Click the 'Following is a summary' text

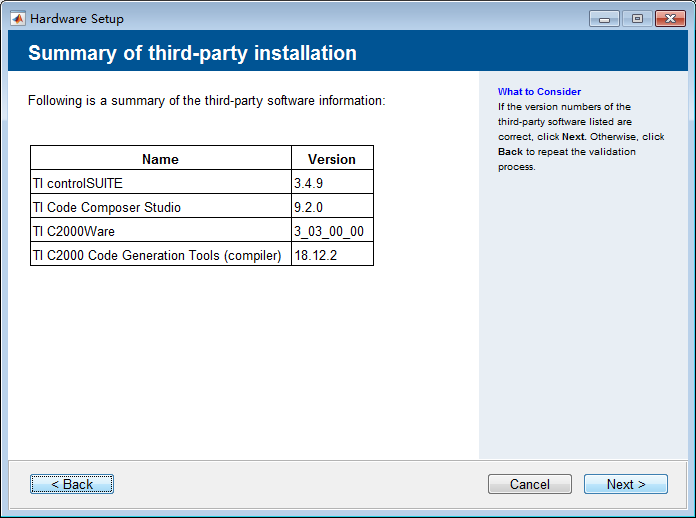tap(206, 101)
